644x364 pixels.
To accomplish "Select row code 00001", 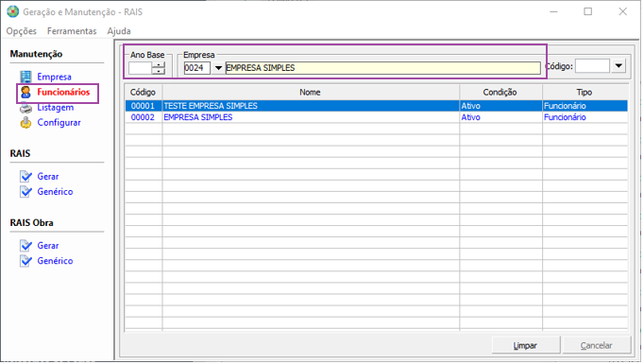I will point(143,106).
